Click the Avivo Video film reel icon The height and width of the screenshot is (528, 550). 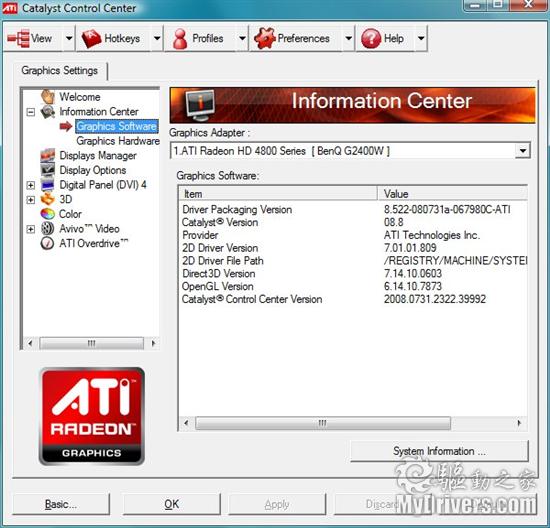pyautogui.click(x=47, y=229)
